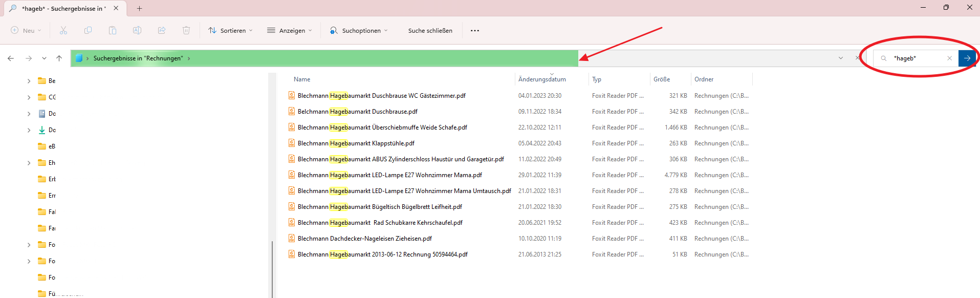Click the address bar history dropdown chevron
Image resolution: width=980 pixels, height=298 pixels.
pos(841,58)
